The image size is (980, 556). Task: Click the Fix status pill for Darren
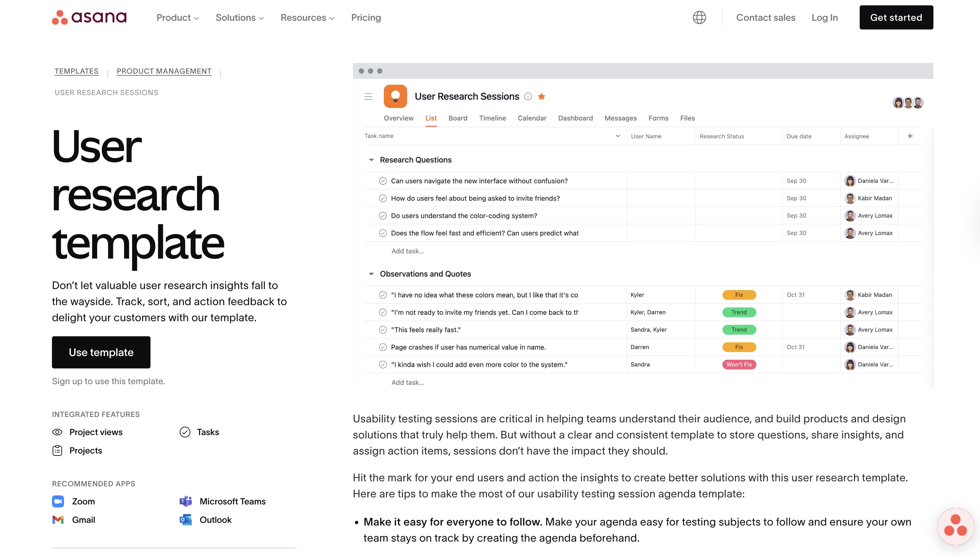739,347
